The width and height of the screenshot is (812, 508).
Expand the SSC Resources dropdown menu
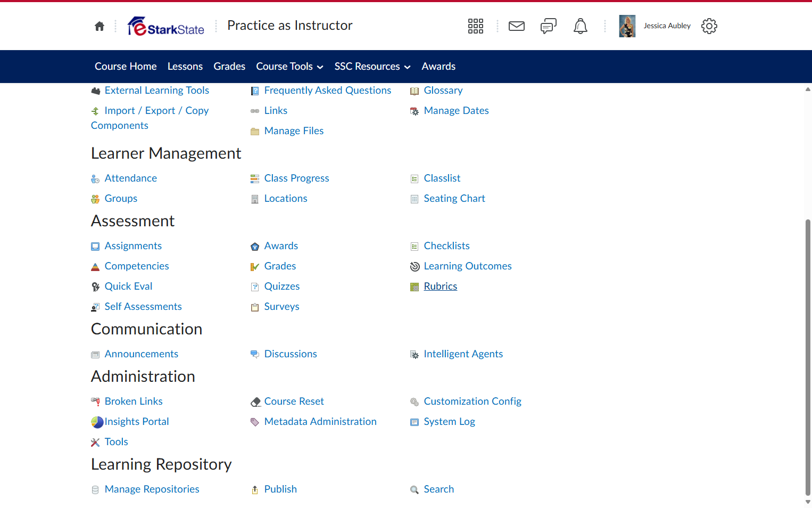point(372,67)
